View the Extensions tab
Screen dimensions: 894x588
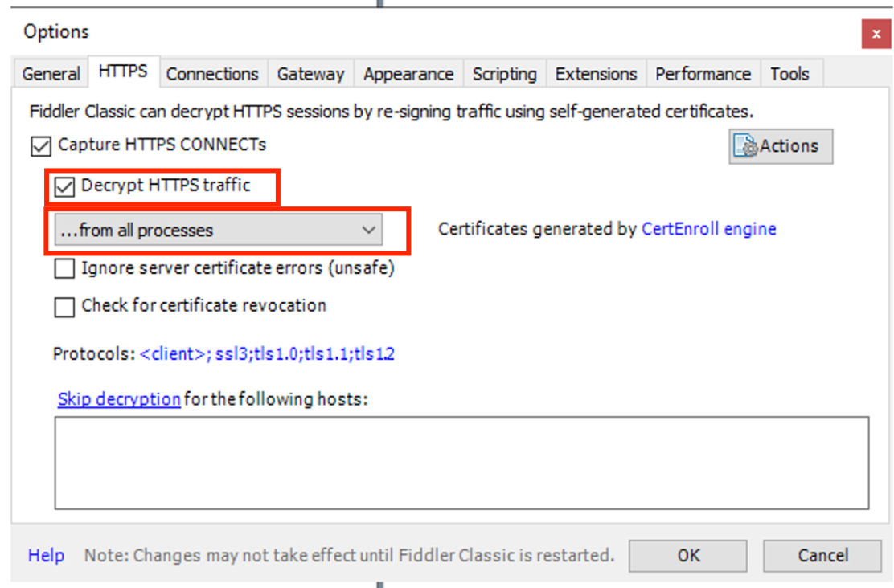pos(596,73)
